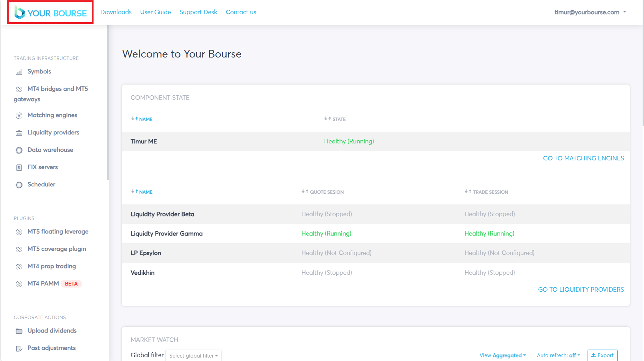Open Downloads in the top navigation
The image size is (644, 361).
(116, 12)
